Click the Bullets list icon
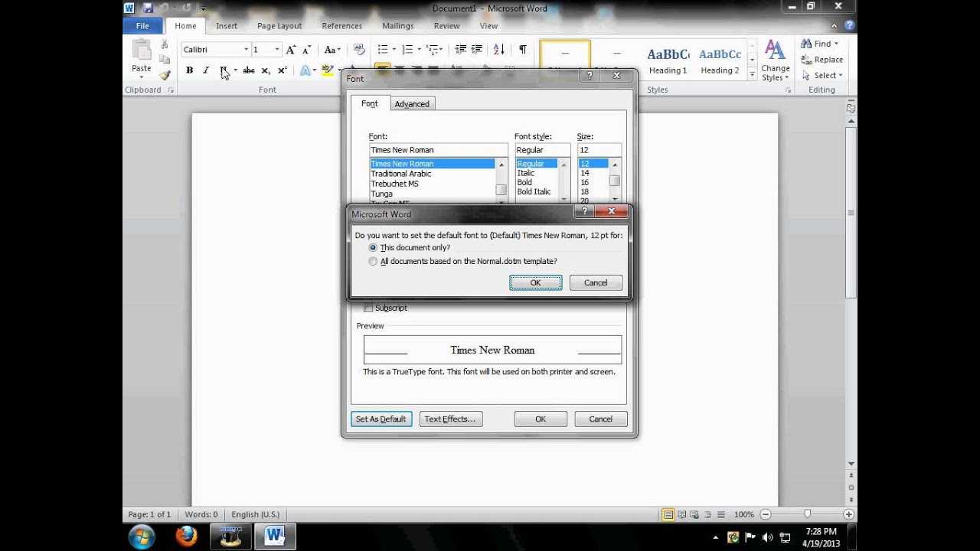The image size is (980, 551). [x=383, y=49]
